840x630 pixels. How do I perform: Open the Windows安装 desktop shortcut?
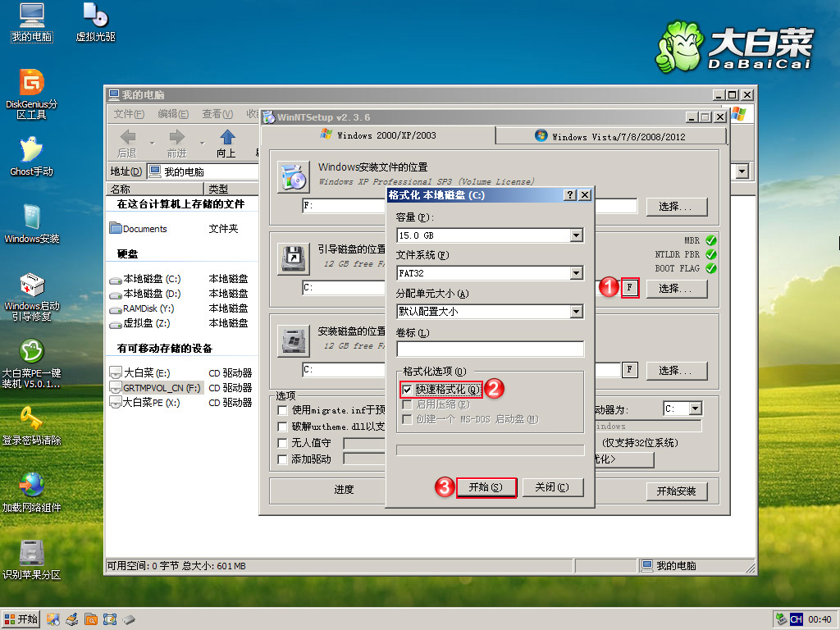tap(31, 218)
